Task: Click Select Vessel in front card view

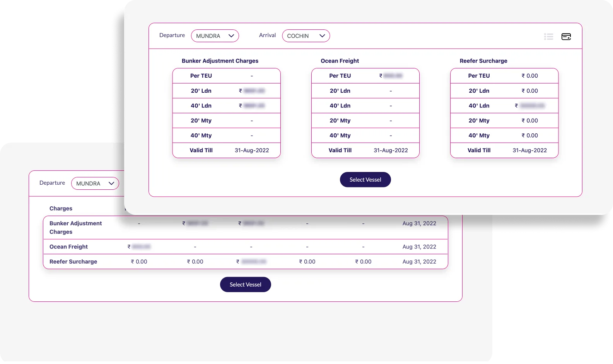Action: [365, 180]
